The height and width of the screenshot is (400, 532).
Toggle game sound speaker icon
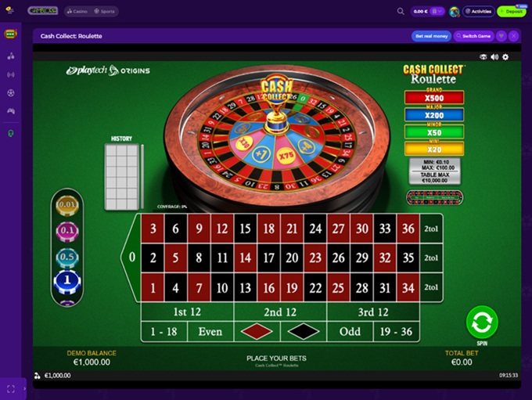pos(494,57)
